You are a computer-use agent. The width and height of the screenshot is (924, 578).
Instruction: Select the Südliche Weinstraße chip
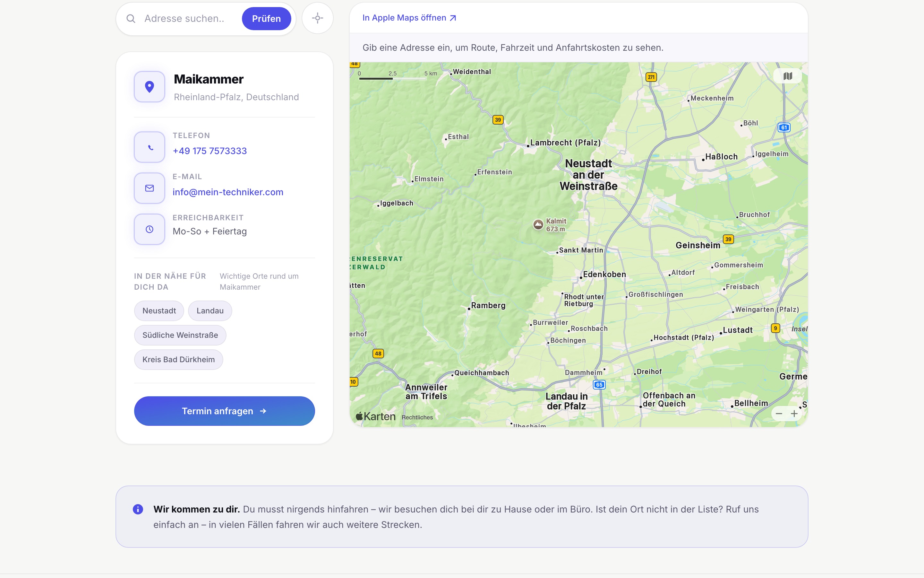[180, 335]
